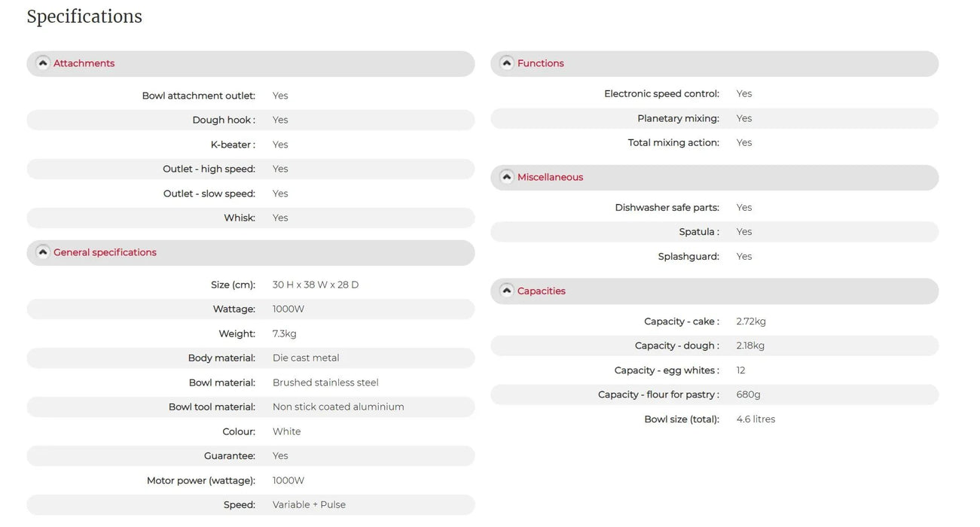Click the chevron icon beside Capacities

click(x=507, y=291)
